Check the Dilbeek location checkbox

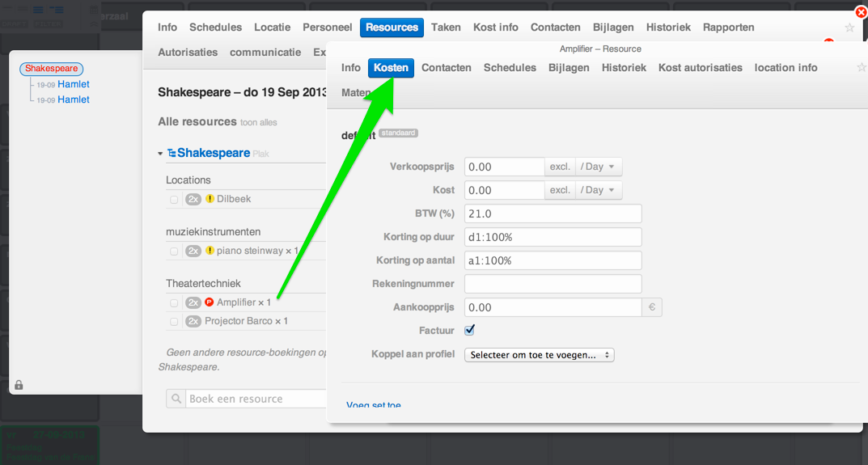pyautogui.click(x=174, y=200)
